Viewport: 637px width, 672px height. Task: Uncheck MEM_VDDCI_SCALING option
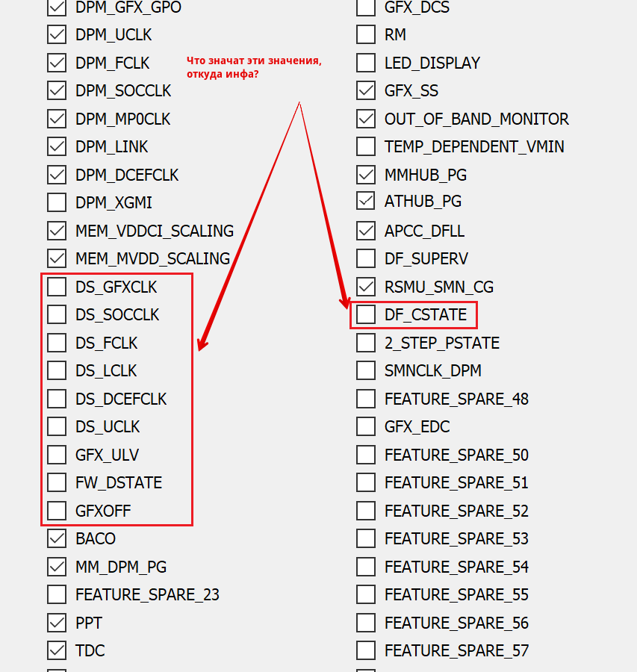[57, 231]
